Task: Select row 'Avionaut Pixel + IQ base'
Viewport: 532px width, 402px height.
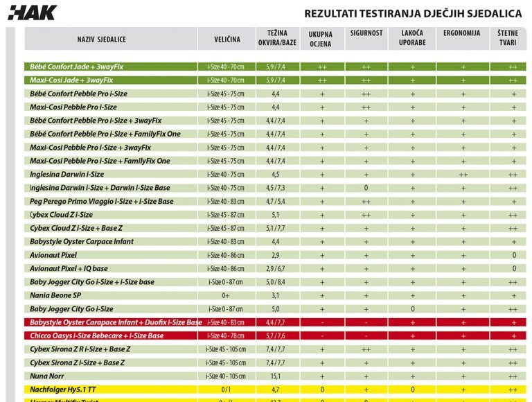Action: click(275, 268)
